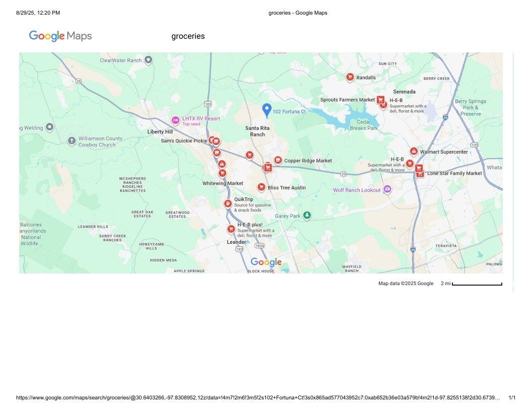
Task: Click the "LEANDER HILLS" label
Action: click(93, 227)
